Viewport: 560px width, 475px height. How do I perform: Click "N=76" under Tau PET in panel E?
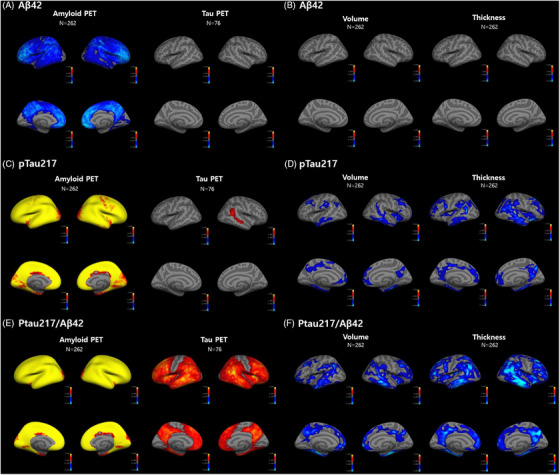[214, 349]
